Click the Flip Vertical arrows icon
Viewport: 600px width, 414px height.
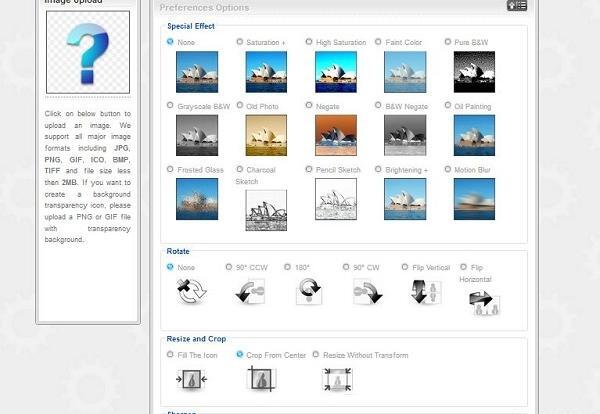pyautogui.click(x=426, y=292)
